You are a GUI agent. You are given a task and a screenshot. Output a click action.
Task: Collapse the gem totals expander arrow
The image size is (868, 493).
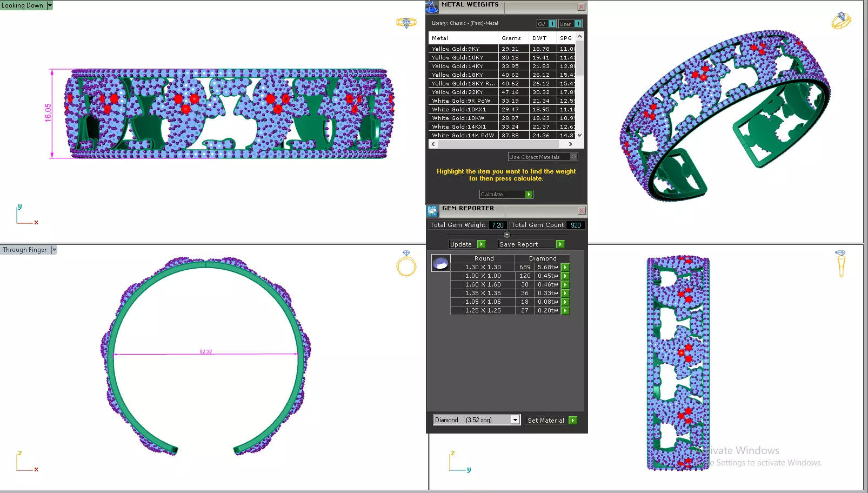pyautogui.click(x=506, y=235)
